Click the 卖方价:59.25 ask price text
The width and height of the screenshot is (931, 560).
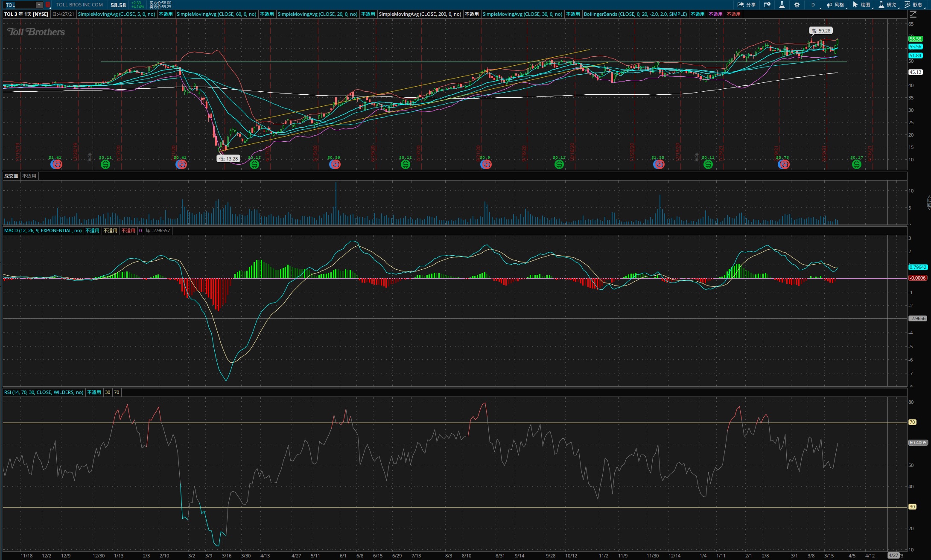coord(160,7)
